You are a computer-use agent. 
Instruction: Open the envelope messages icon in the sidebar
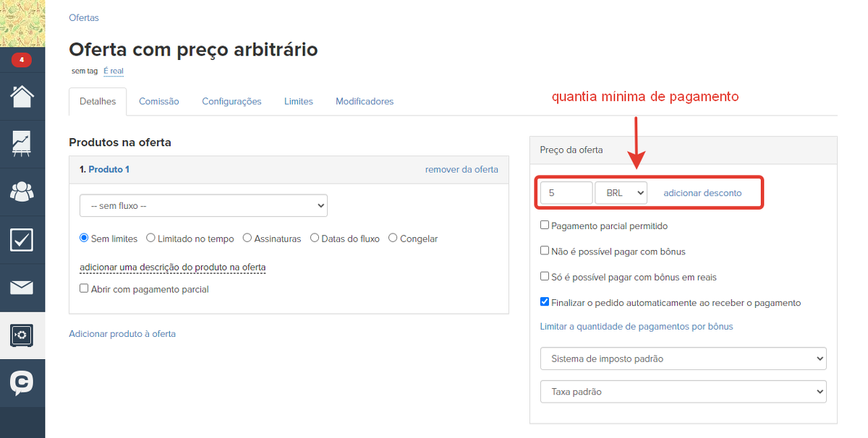pos(22,288)
